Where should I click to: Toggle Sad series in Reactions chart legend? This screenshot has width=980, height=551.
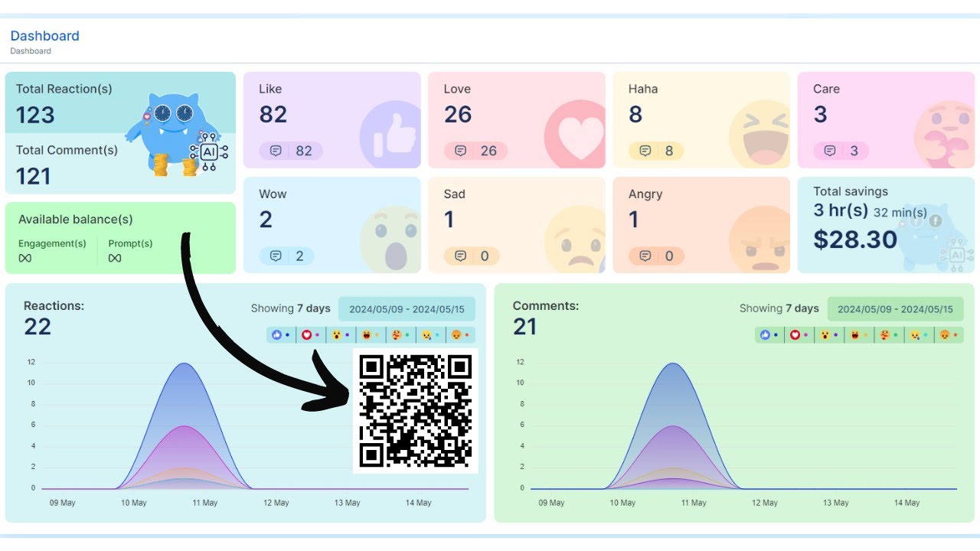(x=430, y=335)
